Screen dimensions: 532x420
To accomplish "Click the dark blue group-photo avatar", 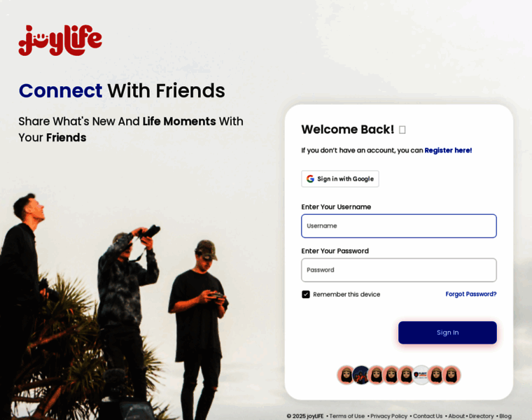I will [x=361, y=375].
